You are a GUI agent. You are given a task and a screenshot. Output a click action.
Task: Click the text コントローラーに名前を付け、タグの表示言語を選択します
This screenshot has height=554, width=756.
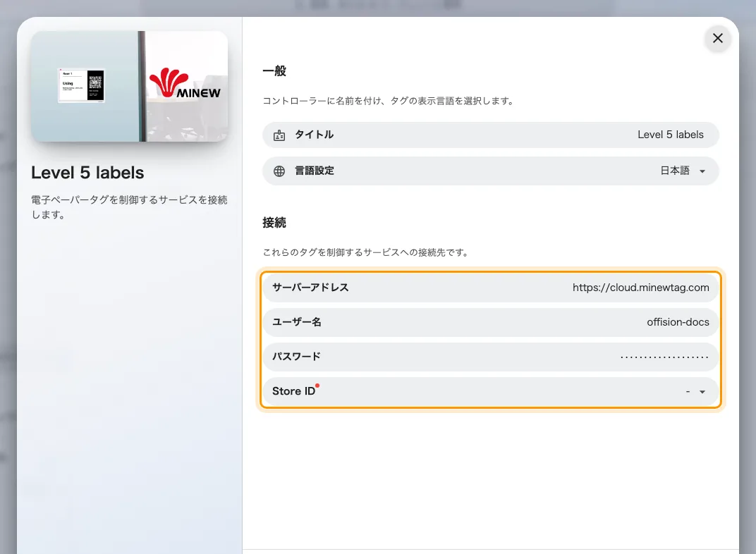(x=389, y=101)
